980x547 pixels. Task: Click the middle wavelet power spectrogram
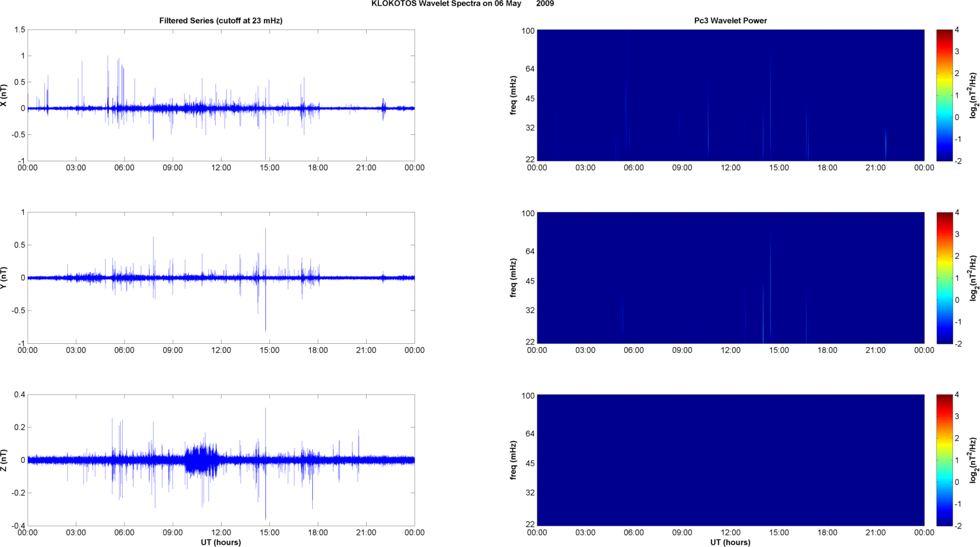coord(730,278)
